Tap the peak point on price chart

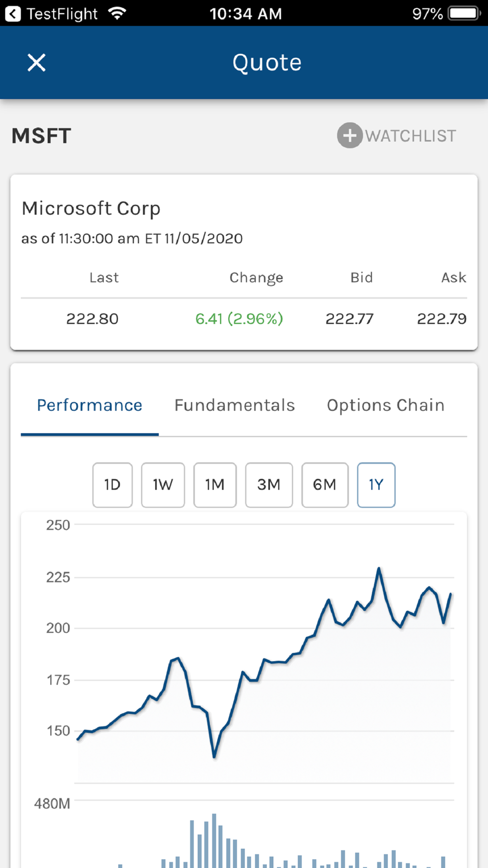pyautogui.click(x=379, y=569)
